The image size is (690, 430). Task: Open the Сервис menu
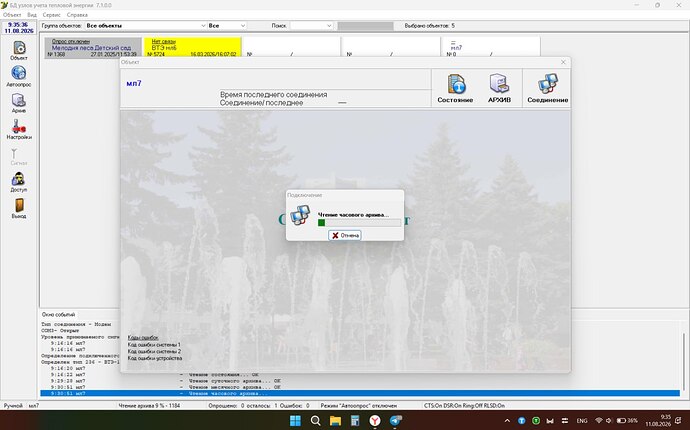pos(51,15)
